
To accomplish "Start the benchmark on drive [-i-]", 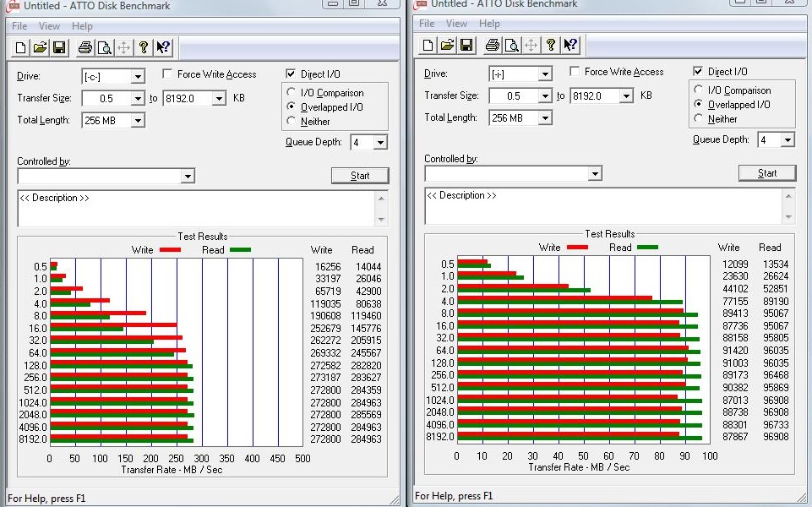I will click(x=767, y=173).
